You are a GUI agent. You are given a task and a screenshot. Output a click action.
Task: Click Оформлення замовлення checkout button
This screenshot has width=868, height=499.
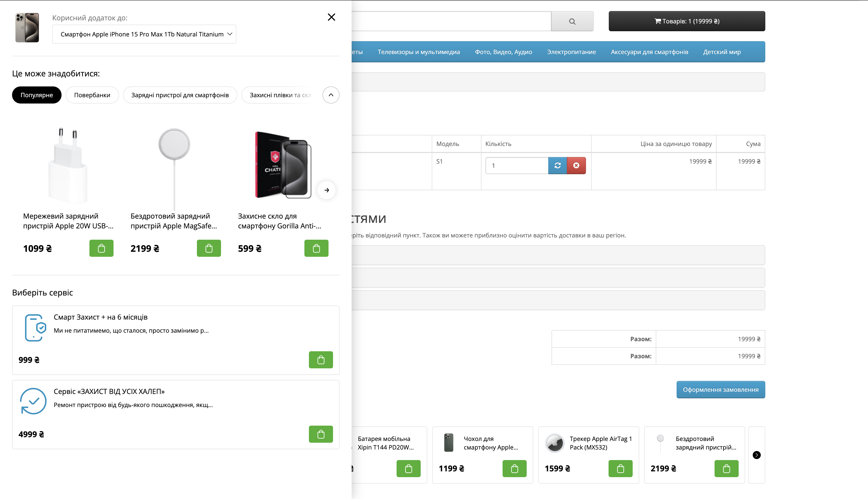(720, 389)
